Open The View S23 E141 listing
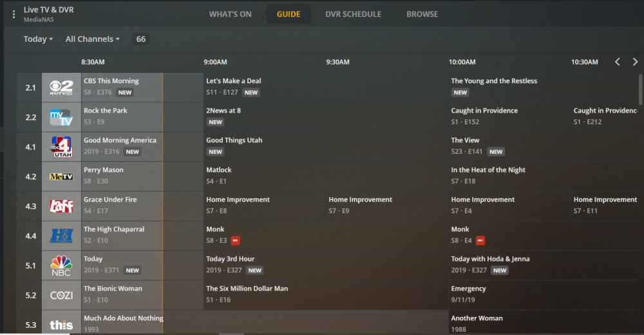Image resolution: width=644 pixels, height=335 pixels. coord(542,147)
